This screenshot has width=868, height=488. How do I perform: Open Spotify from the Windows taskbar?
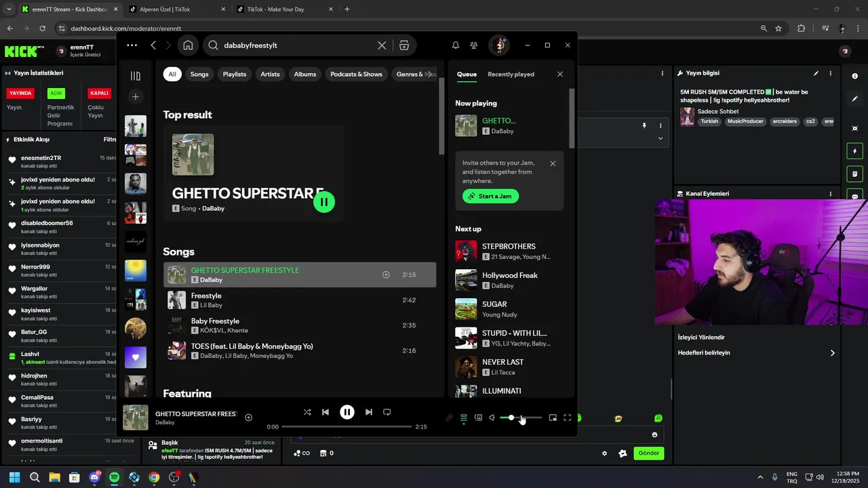114,477
